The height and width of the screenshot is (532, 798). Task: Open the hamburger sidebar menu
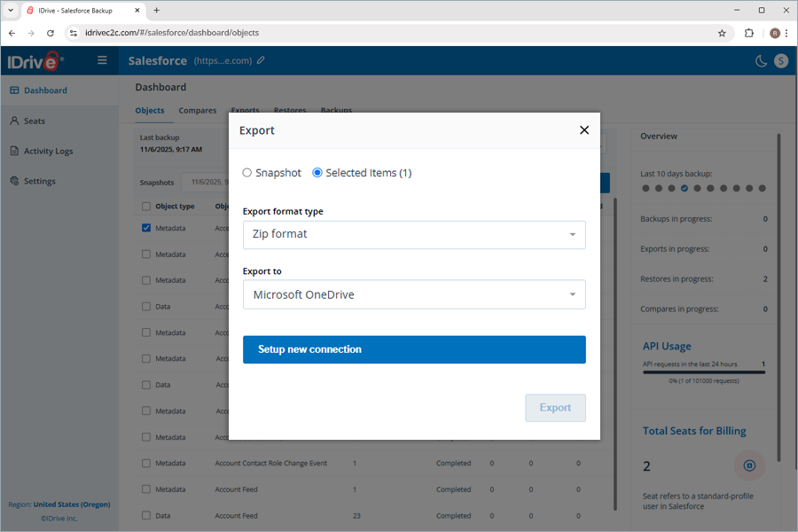pyautogui.click(x=102, y=60)
